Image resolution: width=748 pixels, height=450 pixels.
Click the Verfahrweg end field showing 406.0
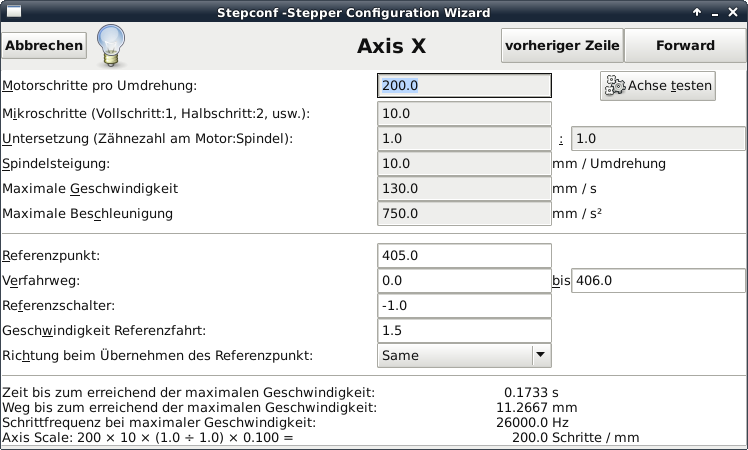tap(657, 281)
